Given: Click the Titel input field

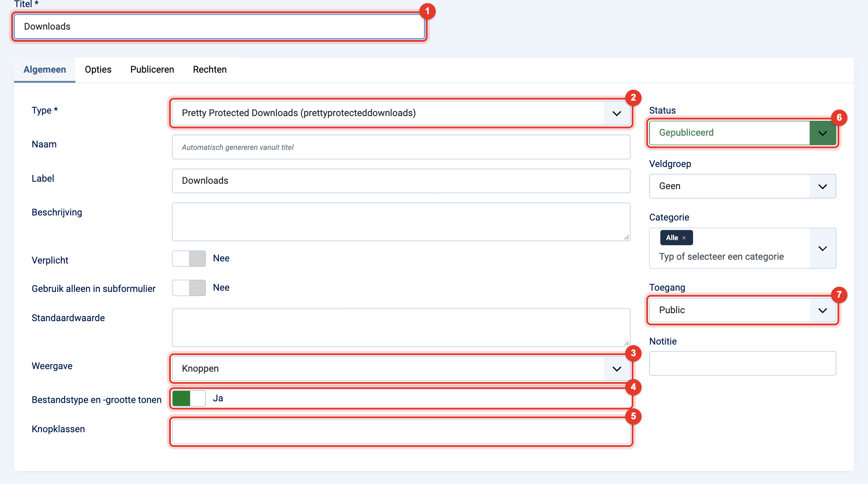Looking at the screenshot, I should (219, 27).
